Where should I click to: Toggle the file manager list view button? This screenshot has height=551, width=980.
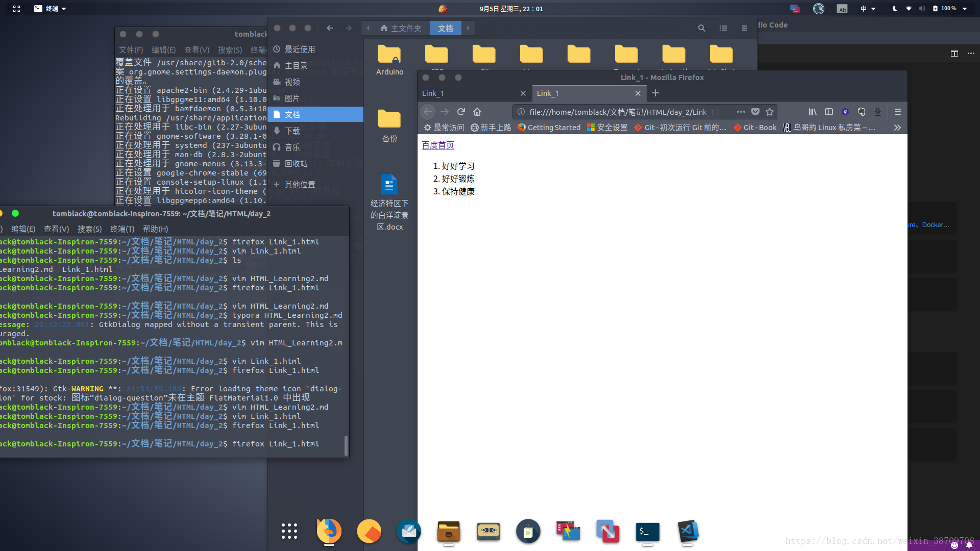(723, 28)
